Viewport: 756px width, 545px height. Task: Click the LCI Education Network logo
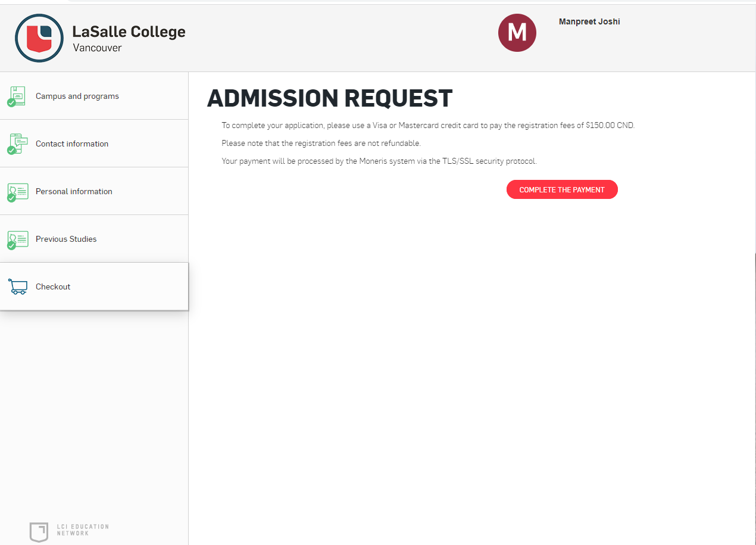tap(39, 532)
